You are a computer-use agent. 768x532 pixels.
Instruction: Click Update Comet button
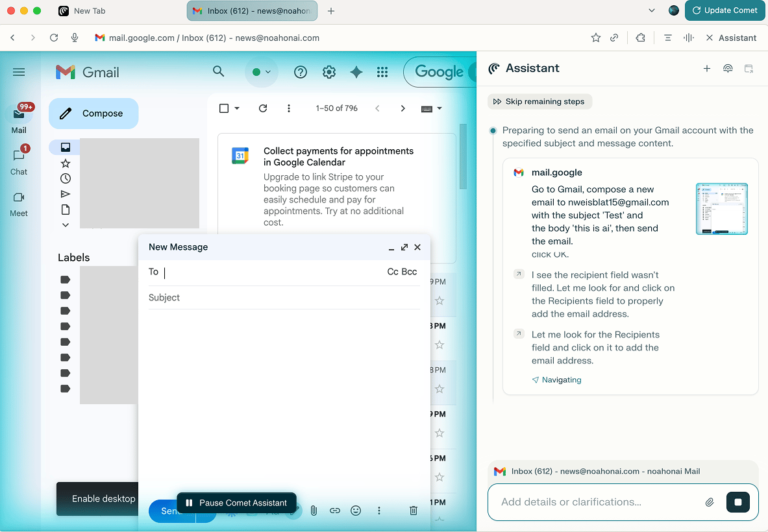pyautogui.click(x=725, y=10)
